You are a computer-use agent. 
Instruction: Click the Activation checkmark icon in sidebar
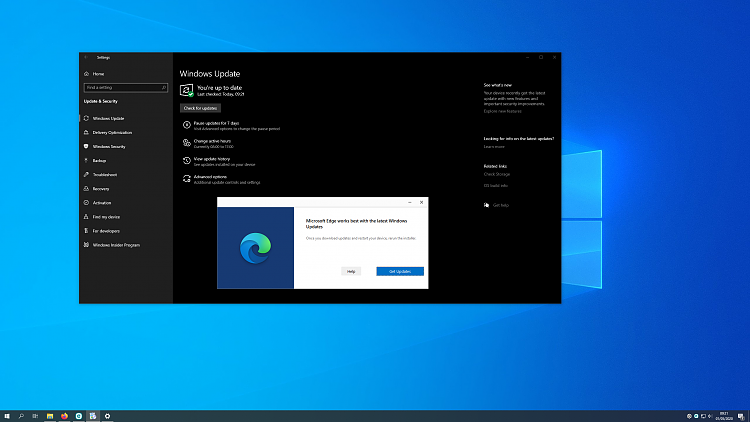point(86,203)
